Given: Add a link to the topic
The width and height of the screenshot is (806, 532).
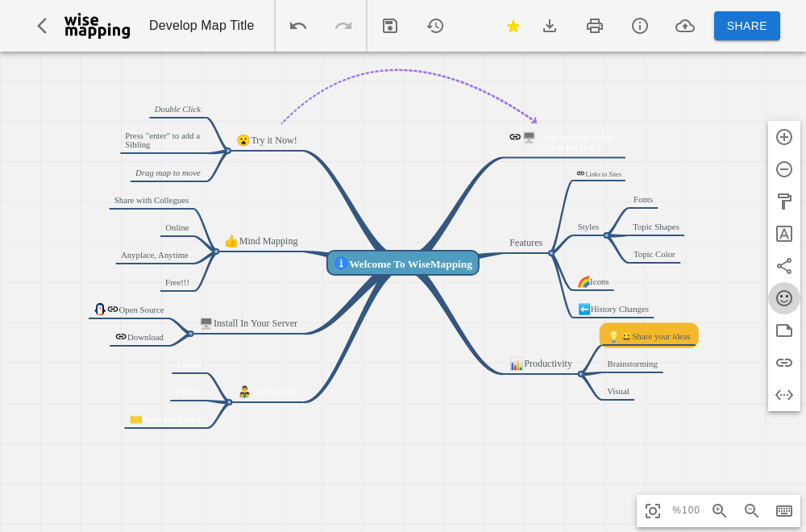Looking at the screenshot, I should pos(784,363).
